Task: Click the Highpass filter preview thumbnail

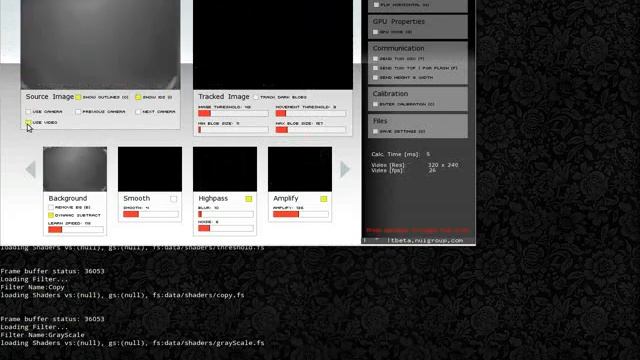Action: coord(225,169)
